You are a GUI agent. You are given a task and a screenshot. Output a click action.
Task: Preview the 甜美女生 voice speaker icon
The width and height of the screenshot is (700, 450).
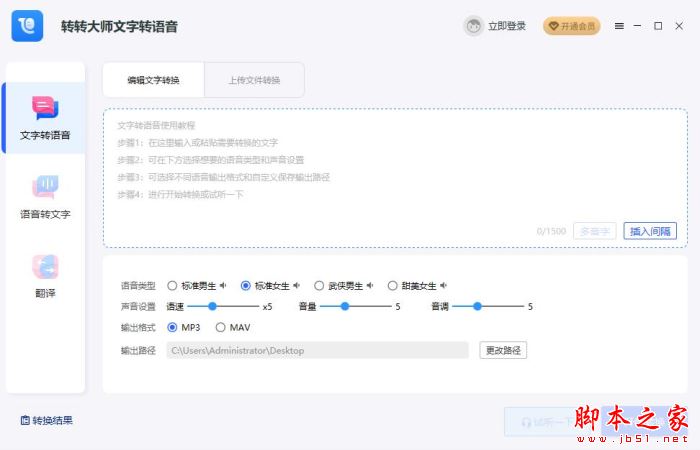tap(443, 285)
